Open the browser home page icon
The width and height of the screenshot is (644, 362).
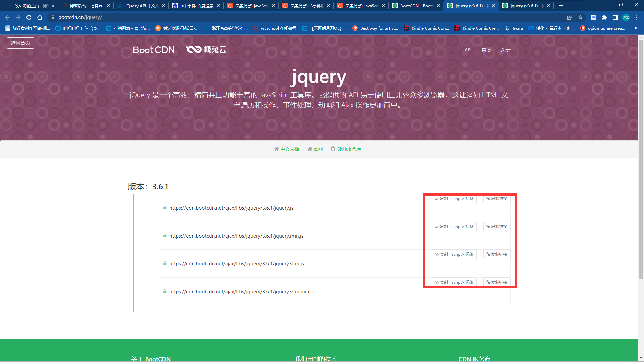click(40, 17)
